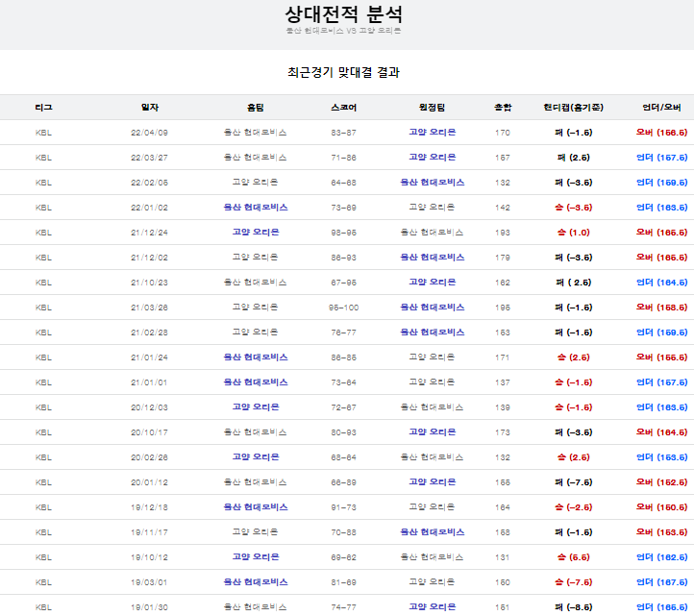
Task: Click the 최근경기 맞대결 결과 section heading
Action: tap(343, 72)
